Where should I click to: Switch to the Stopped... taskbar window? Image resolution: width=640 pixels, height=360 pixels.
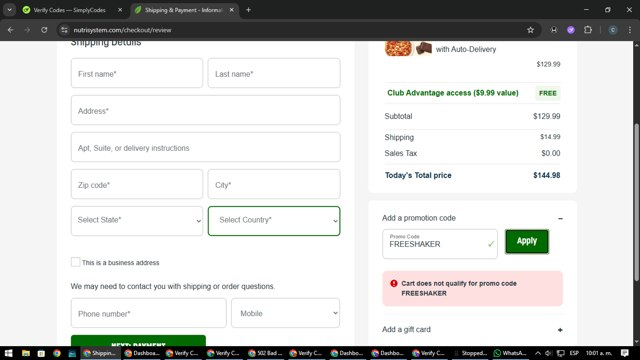tap(470, 353)
